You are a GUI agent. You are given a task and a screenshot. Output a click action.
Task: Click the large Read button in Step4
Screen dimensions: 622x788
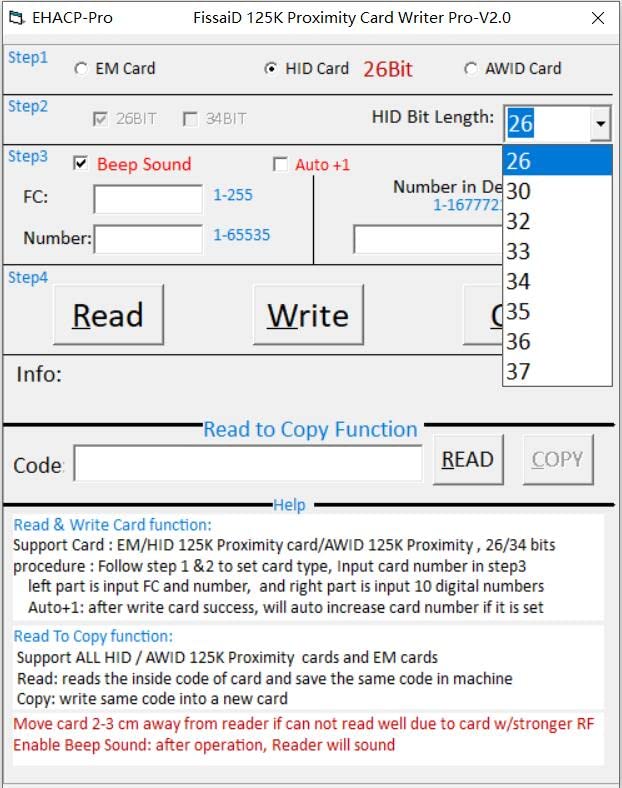tap(108, 315)
